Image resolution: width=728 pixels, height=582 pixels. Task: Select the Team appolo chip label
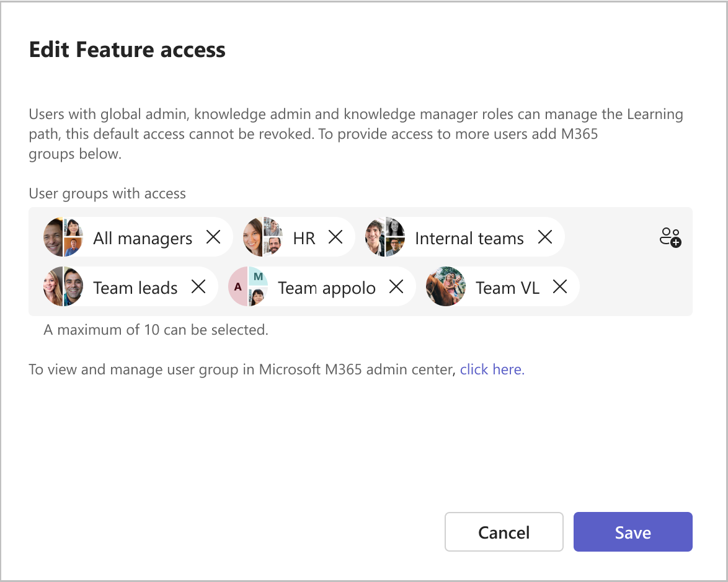coord(327,288)
